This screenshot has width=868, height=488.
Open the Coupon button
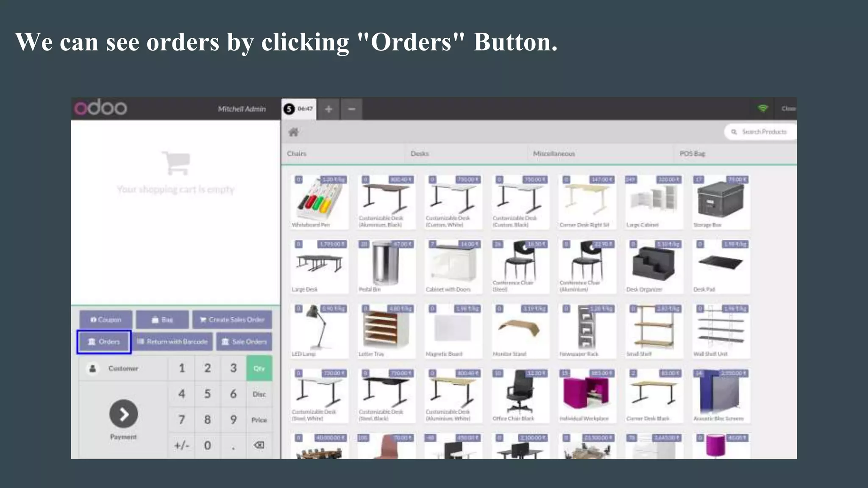click(x=106, y=319)
